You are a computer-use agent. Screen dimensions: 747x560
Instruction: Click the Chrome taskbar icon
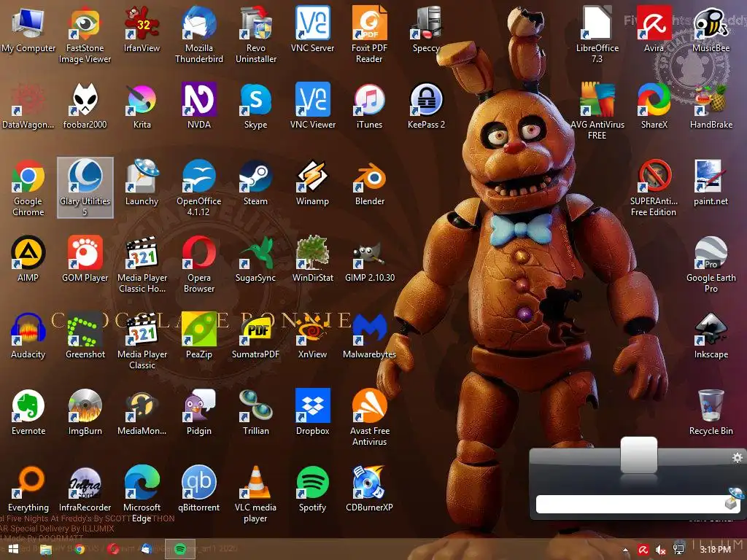(80, 550)
